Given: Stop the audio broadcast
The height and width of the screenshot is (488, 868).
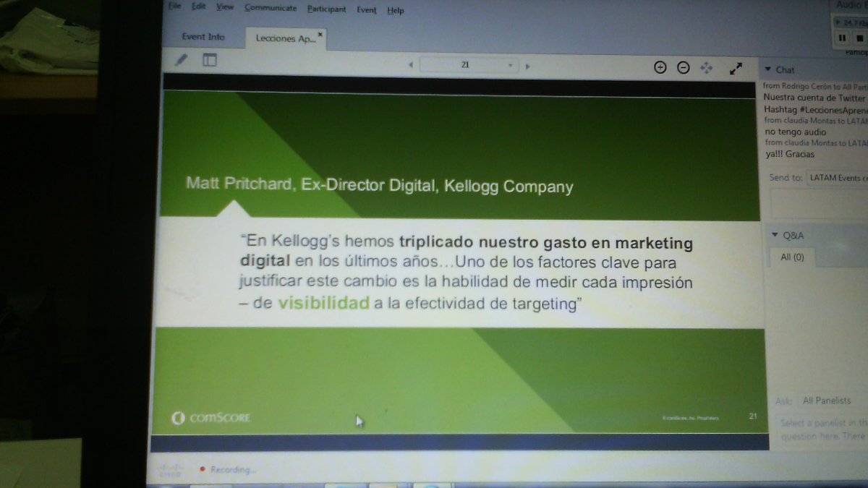Looking at the screenshot, I should pyautogui.click(x=859, y=38).
